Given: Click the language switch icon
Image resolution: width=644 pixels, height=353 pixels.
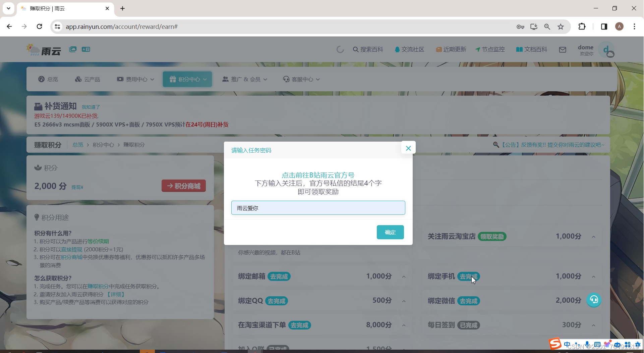Looking at the screenshot, I should point(86,49).
